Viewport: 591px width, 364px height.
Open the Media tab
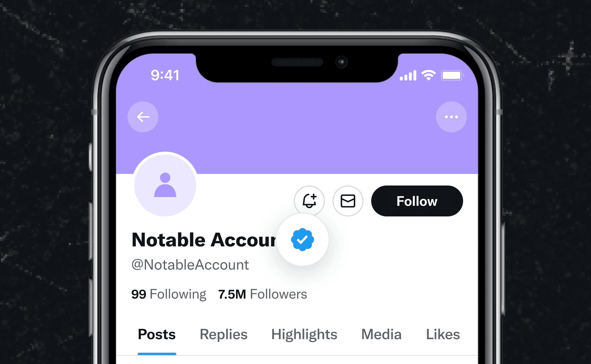381,334
